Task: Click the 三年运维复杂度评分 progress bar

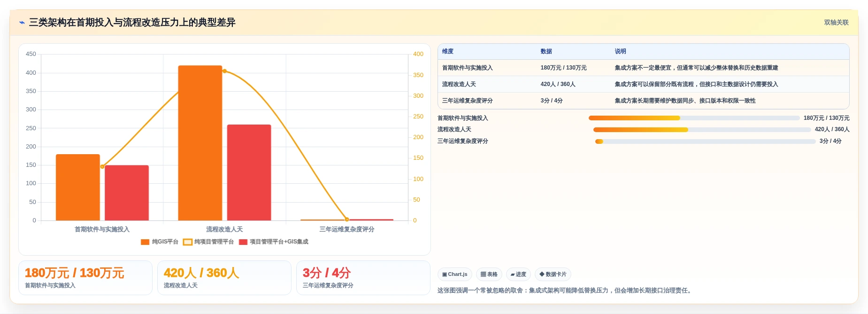Action: pyautogui.click(x=705, y=141)
